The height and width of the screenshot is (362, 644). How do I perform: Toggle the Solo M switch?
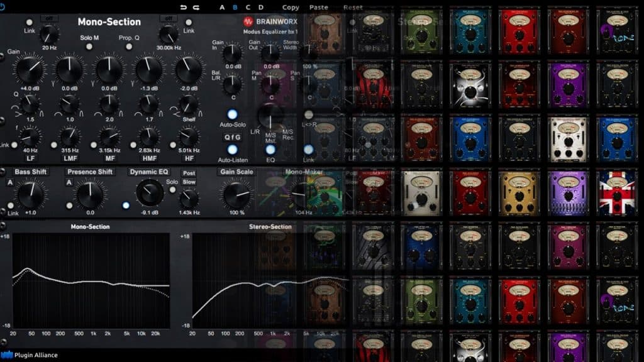coord(89,48)
